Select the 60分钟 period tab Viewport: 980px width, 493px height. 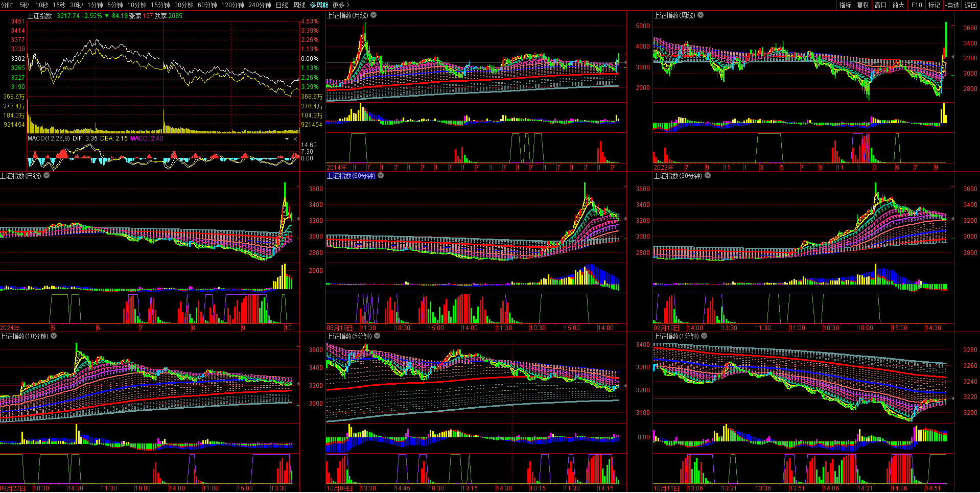[x=207, y=5]
